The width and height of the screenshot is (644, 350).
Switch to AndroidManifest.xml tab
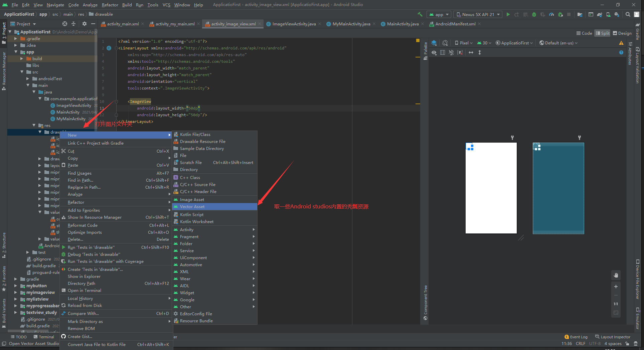455,24
